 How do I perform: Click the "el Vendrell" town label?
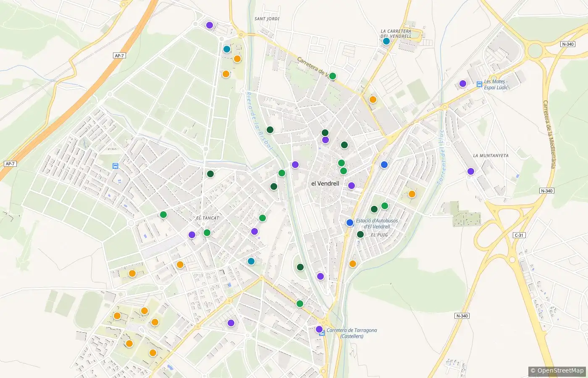(x=325, y=184)
